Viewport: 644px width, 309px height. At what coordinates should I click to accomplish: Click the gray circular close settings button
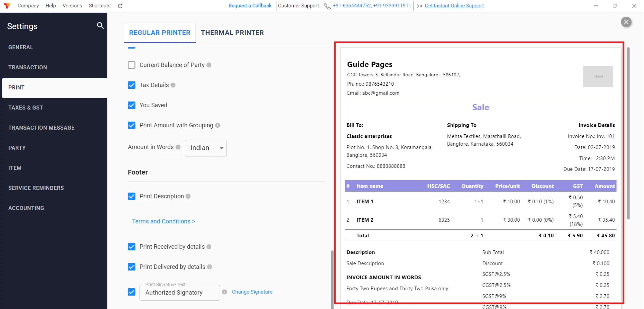(x=626, y=22)
